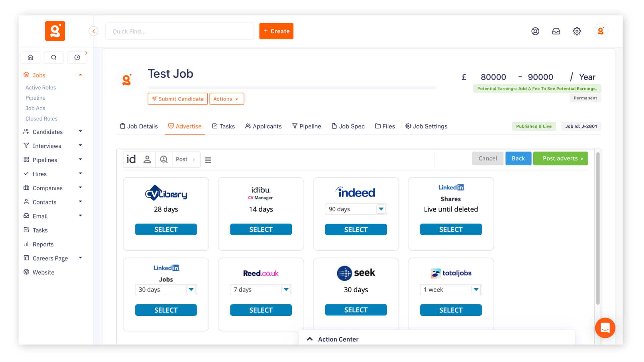Image resolution: width=644 pixels, height=362 pixels.
Task: Open the help lifebuoy icon
Action: [535, 31]
